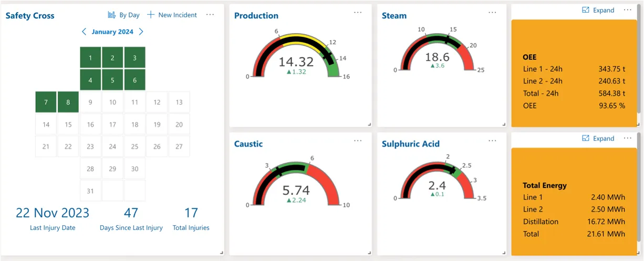This screenshot has width=644, height=261.
Task: Click the Sulphuric Acid tile title
Action: [411, 144]
